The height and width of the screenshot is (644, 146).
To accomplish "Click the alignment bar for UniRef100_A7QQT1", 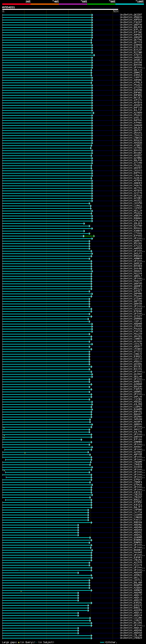I will [x=48, y=55].
